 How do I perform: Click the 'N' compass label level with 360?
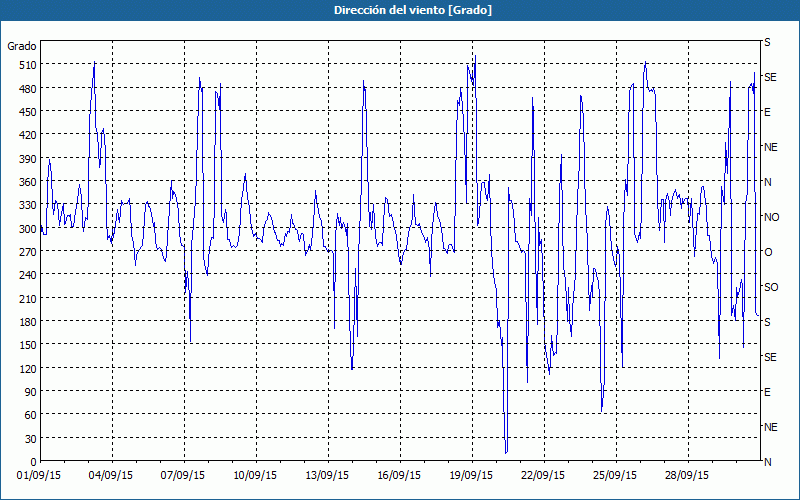point(768,182)
